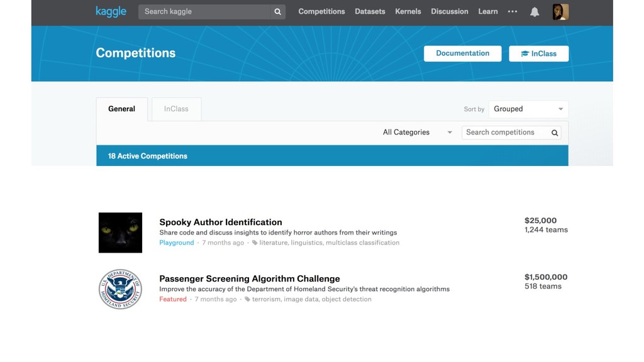
Task: Click the search competitions magnifier icon
Action: point(555,133)
